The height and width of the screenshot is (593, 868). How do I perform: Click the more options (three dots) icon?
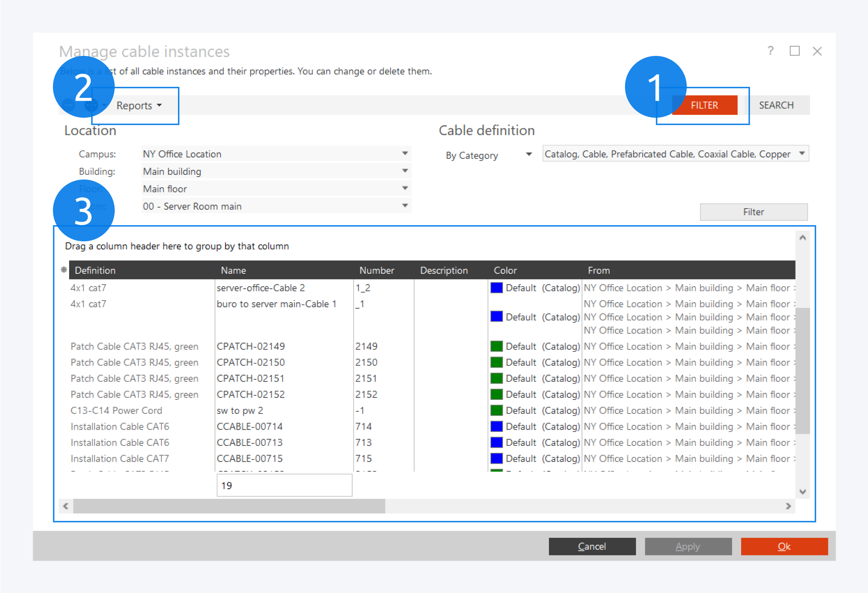click(x=91, y=105)
